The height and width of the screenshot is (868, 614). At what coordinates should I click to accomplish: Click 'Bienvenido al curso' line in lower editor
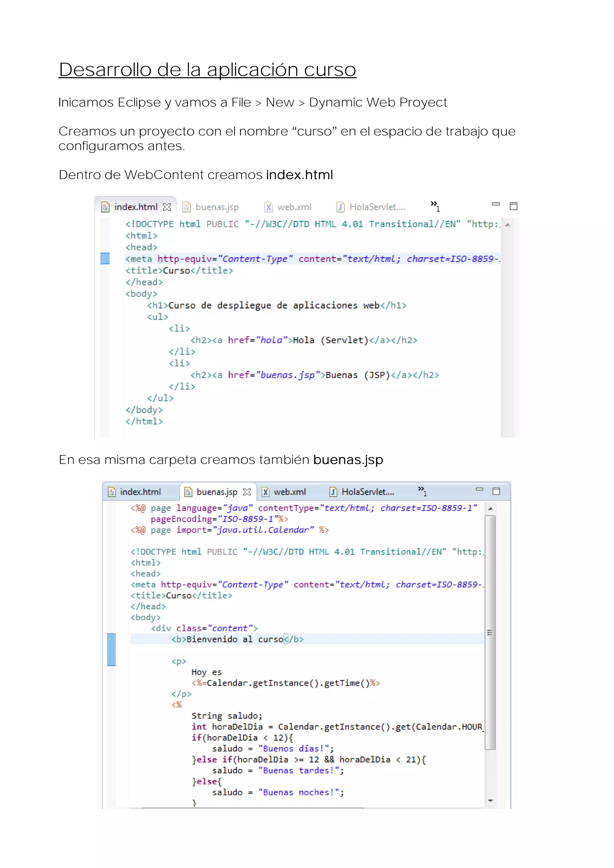(237, 639)
